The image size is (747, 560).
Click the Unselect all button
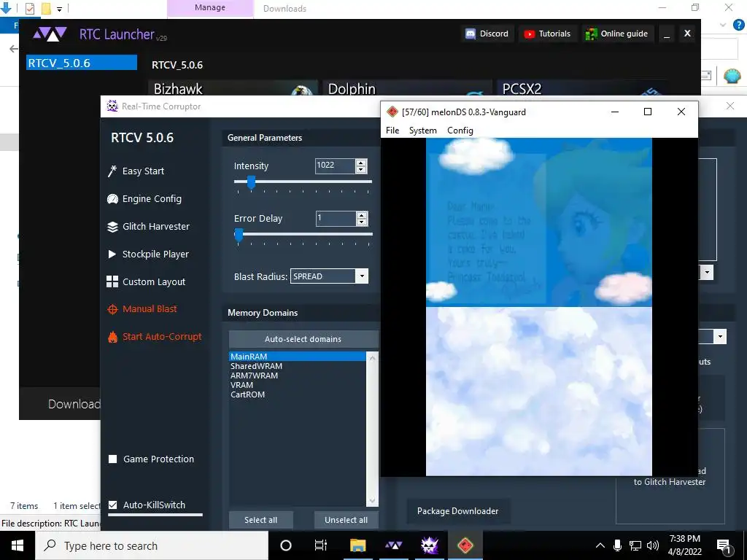coord(346,520)
